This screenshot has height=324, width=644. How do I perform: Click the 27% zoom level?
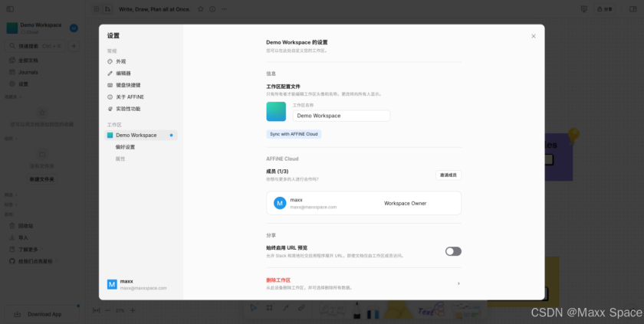coord(120,311)
